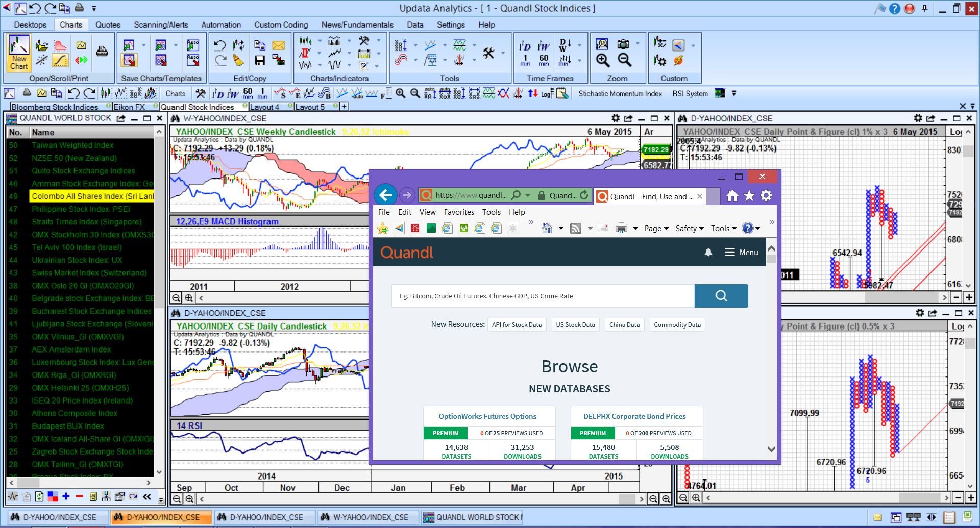Click the Quandl search input field
The image size is (980, 528).
tap(543, 296)
